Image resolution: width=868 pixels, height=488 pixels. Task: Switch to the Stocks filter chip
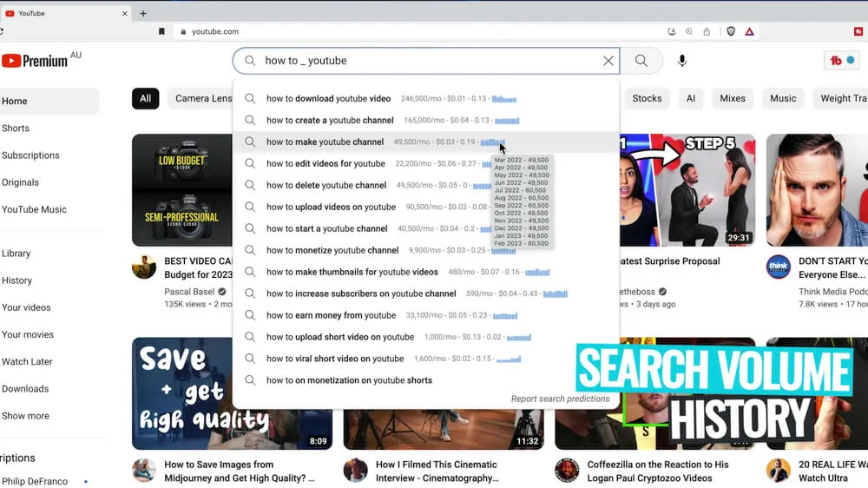647,99
